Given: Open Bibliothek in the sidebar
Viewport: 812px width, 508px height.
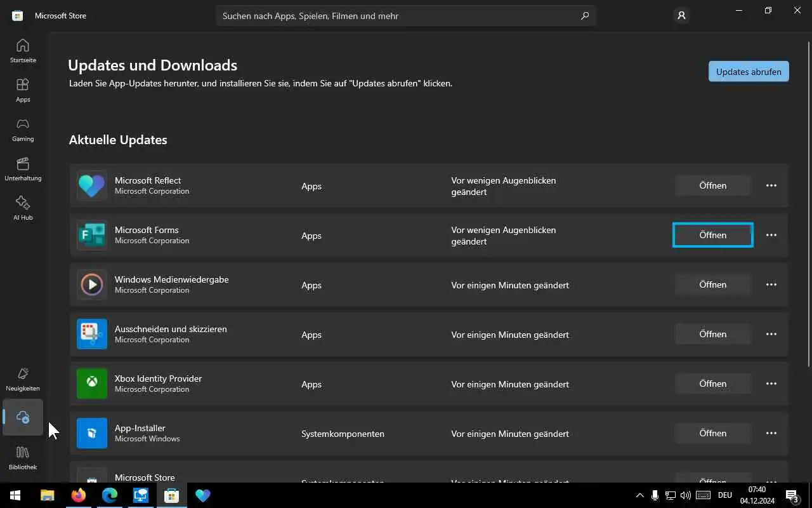Looking at the screenshot, I should [x=23, y=458].
